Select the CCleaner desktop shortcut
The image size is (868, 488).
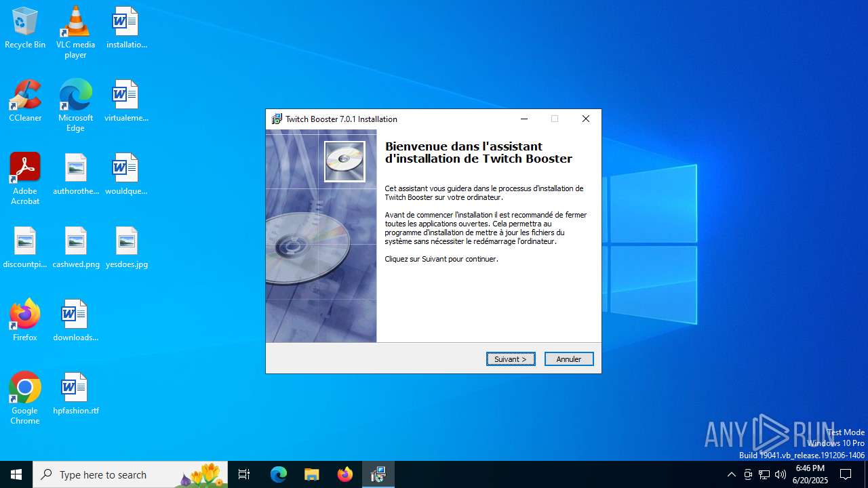[x=25, y=102]
